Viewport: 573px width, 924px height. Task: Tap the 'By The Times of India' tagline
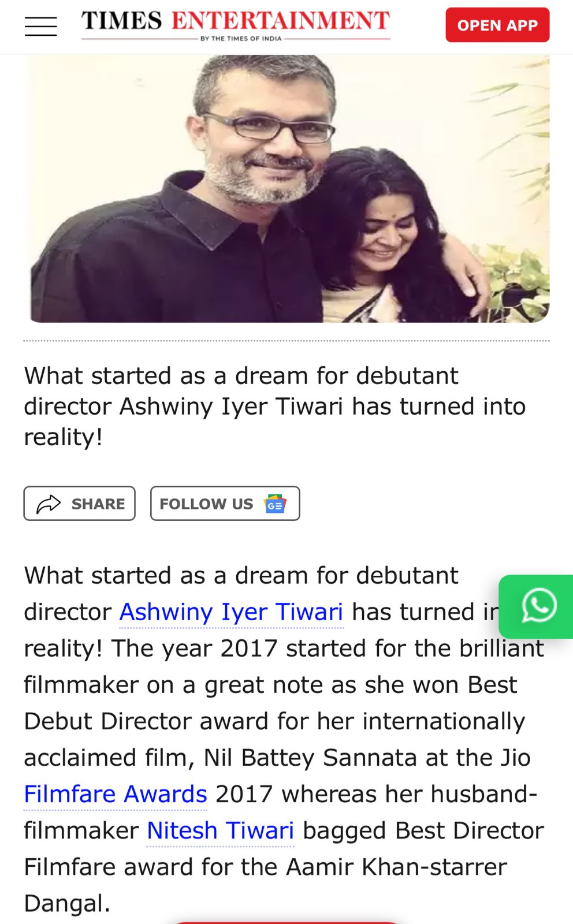(x=241, y=39)
